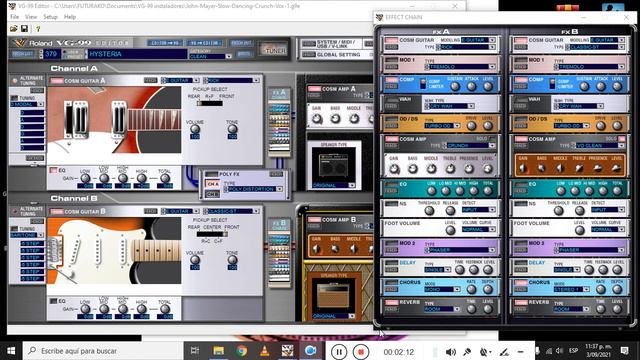
Task: Open Windows Start menu
Action: point(11,351)
